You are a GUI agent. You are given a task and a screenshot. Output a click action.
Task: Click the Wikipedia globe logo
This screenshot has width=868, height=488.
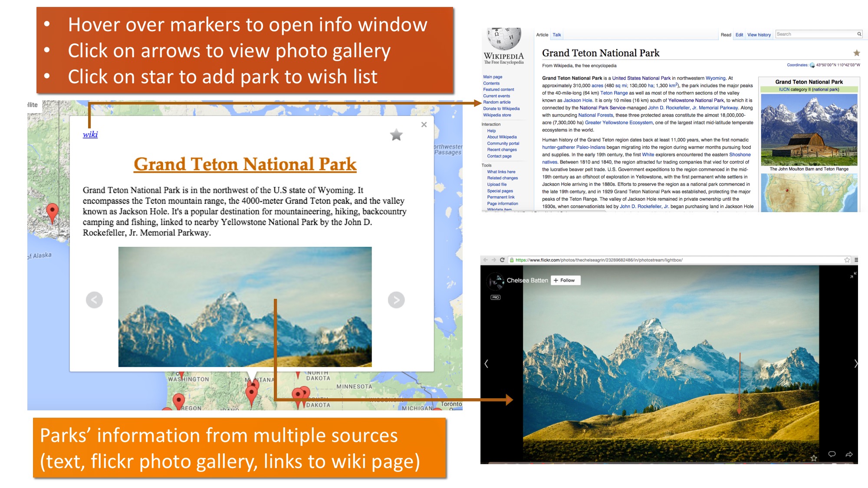tap(504, 39)
